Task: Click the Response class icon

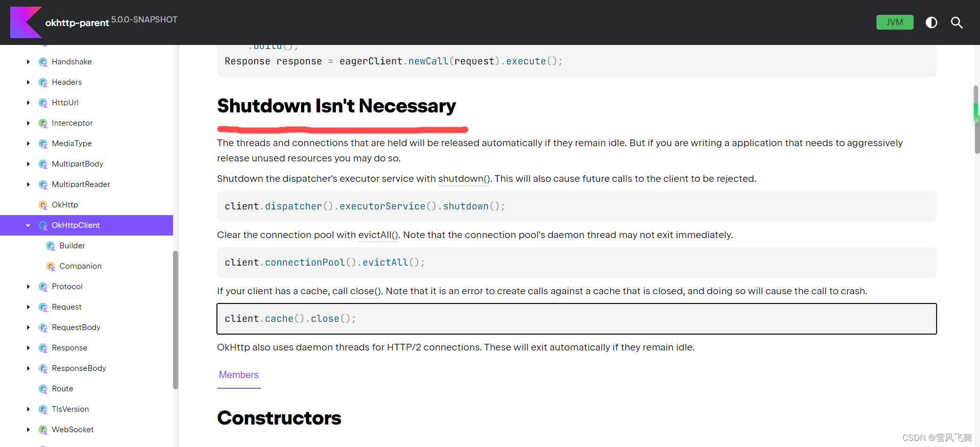Action: (43, 348)
